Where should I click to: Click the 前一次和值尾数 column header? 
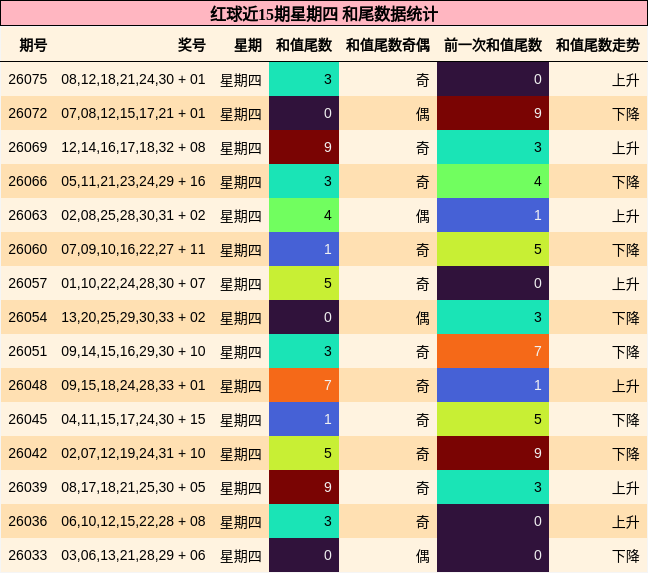493,45
